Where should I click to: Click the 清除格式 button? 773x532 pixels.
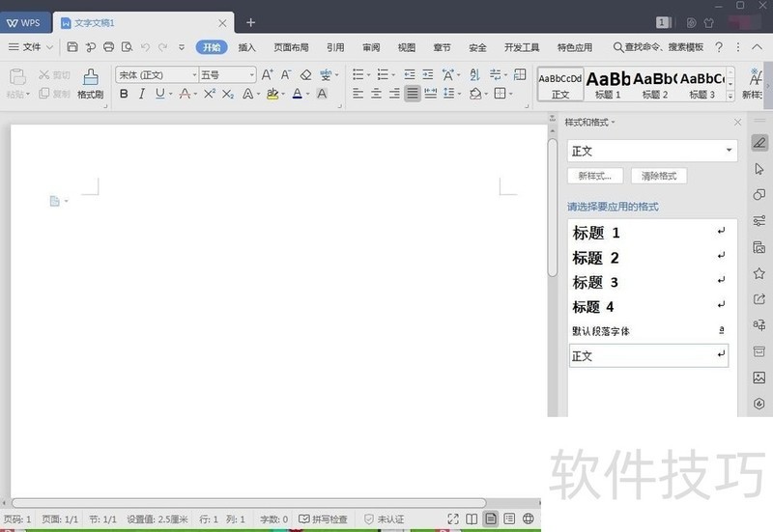tap(659, 176)
